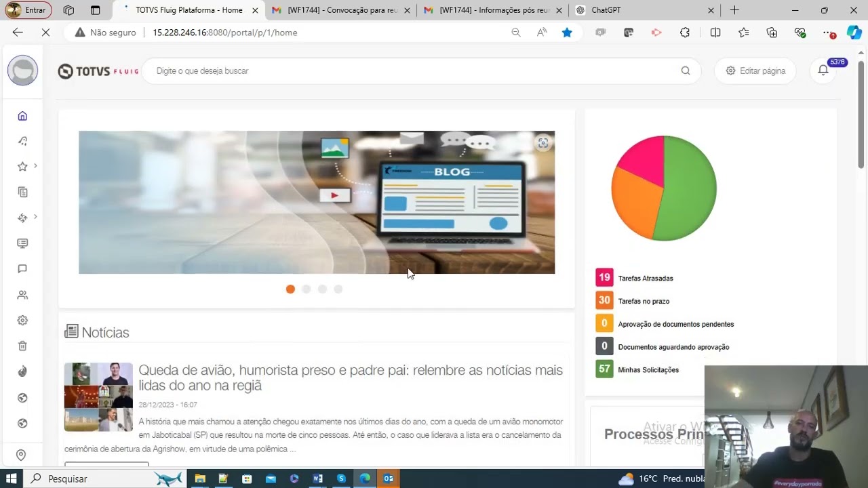Screen dimensions: 868x488
Task: Open the documents icon in sidebar
Action: point(22,192)
